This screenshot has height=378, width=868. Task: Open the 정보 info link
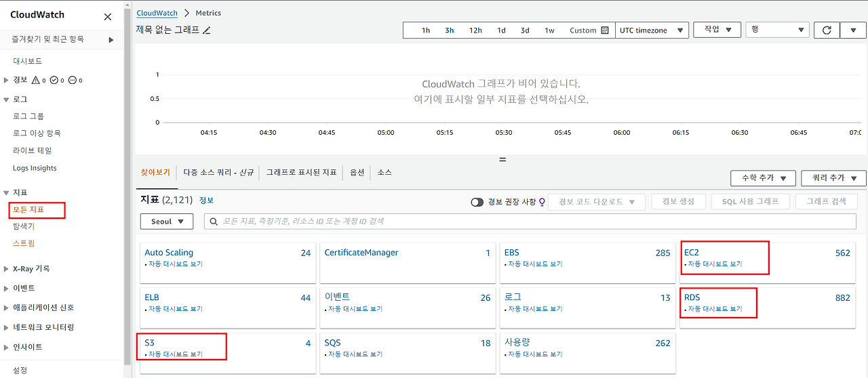(206, 201)
